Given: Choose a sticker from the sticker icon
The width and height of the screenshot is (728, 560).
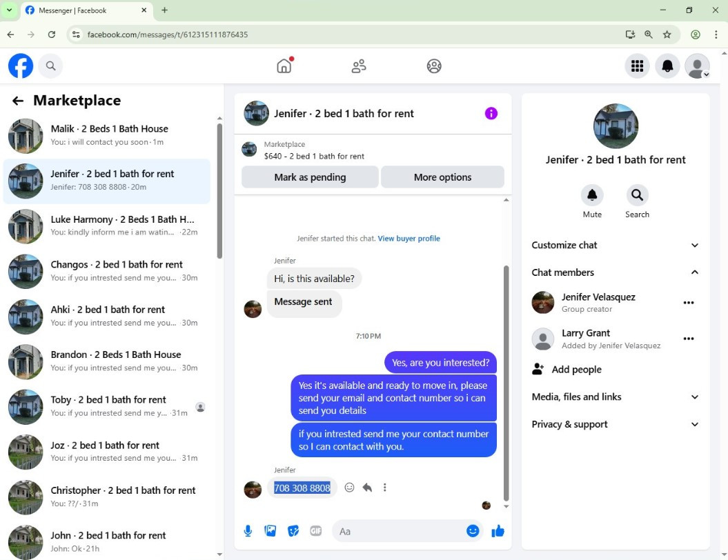Looking at the screenshot, I should [293, 531].
